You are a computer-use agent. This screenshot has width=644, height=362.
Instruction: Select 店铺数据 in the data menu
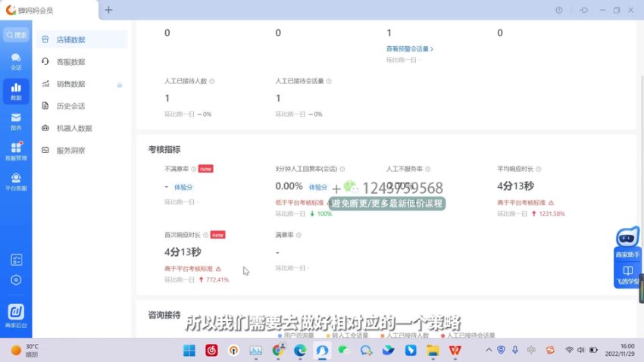click(70, 39)
